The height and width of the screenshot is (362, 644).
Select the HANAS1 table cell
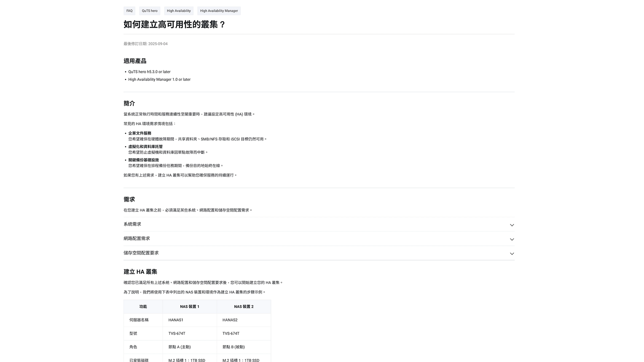(176, 320)
